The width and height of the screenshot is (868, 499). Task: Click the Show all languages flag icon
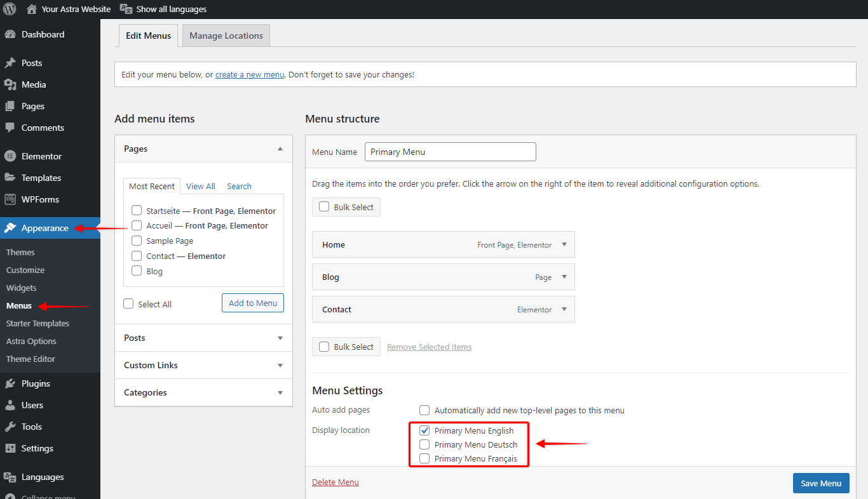(126, 9)
